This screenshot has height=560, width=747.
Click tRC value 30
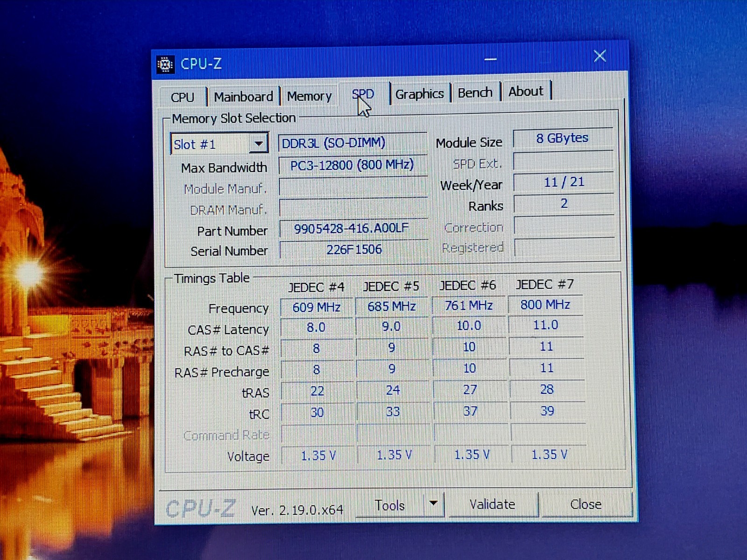pyautogui.click(x=317, y=413)
